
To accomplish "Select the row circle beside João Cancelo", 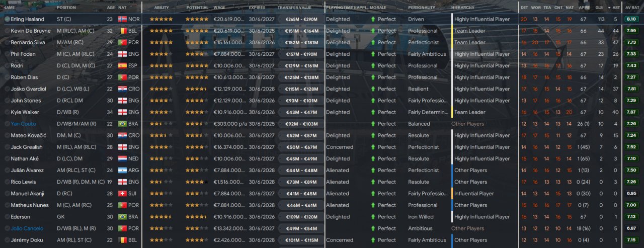I will tap(7, 228).
